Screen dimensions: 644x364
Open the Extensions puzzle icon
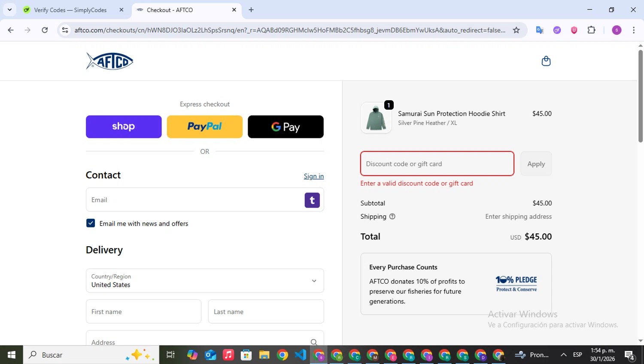[x=591, y=30]
